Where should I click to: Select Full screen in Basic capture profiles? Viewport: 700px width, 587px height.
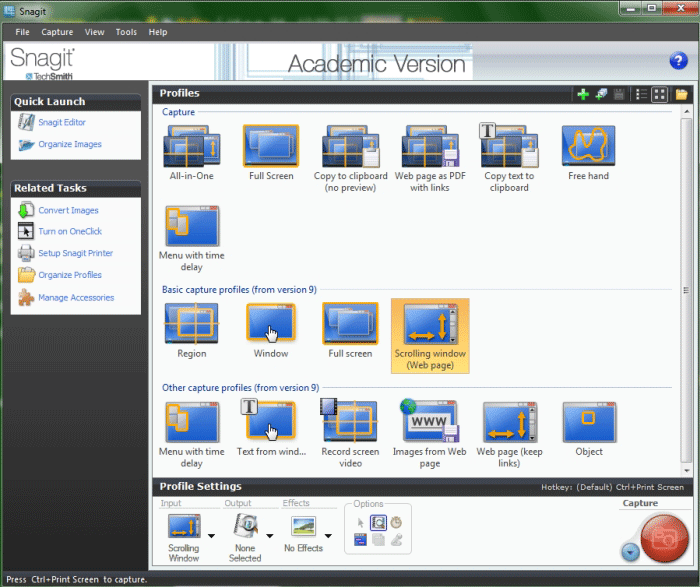tap(350, 330)
